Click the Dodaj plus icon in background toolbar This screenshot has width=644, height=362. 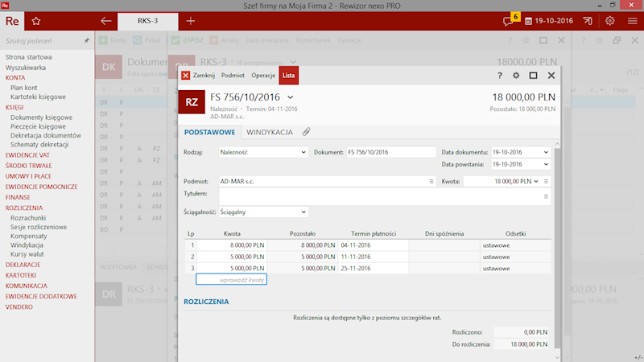[x=103, y=40]
